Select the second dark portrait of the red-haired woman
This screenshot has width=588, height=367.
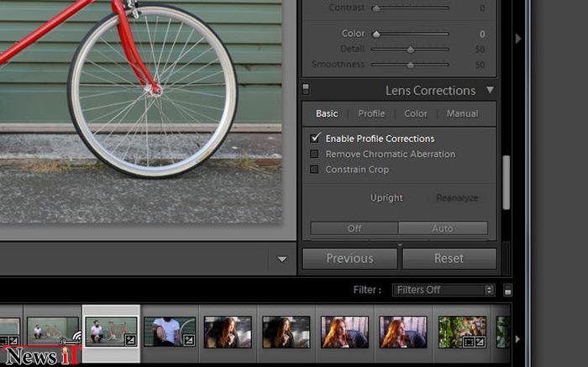[286, 332]
